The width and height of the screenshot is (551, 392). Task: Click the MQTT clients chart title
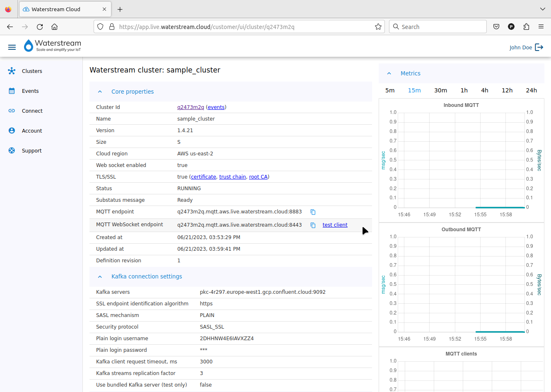click(x=461, y=353)
